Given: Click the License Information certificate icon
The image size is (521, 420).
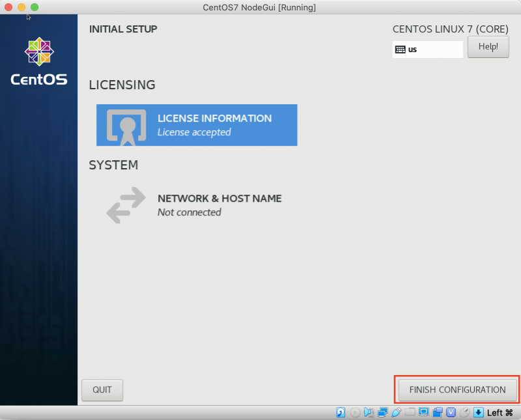Looking at the screenshot, I should coord(126,127).
